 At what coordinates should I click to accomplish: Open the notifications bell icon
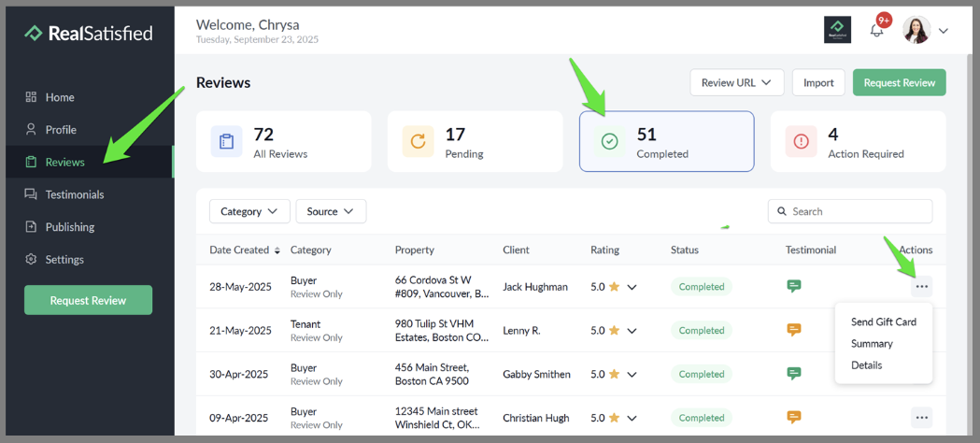[877, 30]
